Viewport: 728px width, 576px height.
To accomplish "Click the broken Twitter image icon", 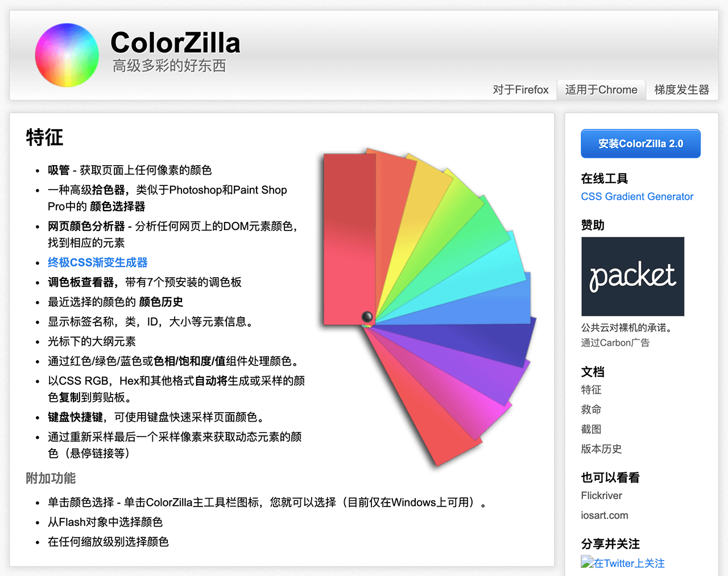I will pos(587,562).
